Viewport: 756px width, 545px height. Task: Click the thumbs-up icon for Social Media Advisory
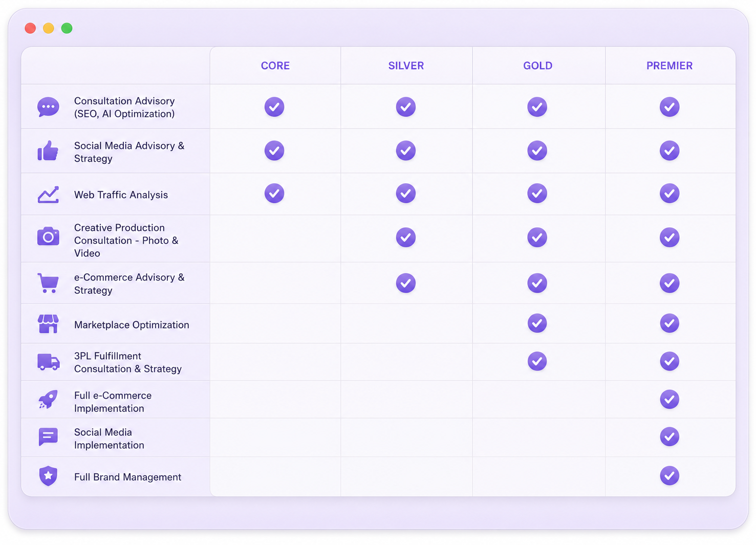[x=48, y=151]
